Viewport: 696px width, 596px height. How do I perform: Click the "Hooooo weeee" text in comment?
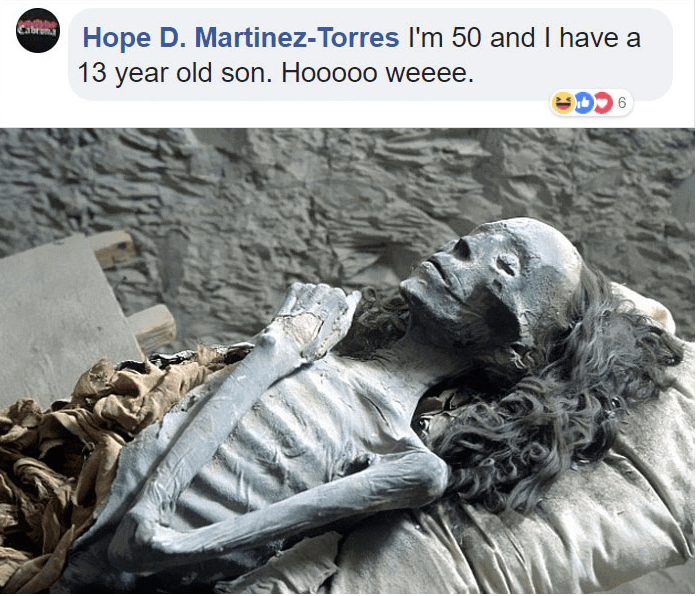pyautogui.click(x=377, y=73)
